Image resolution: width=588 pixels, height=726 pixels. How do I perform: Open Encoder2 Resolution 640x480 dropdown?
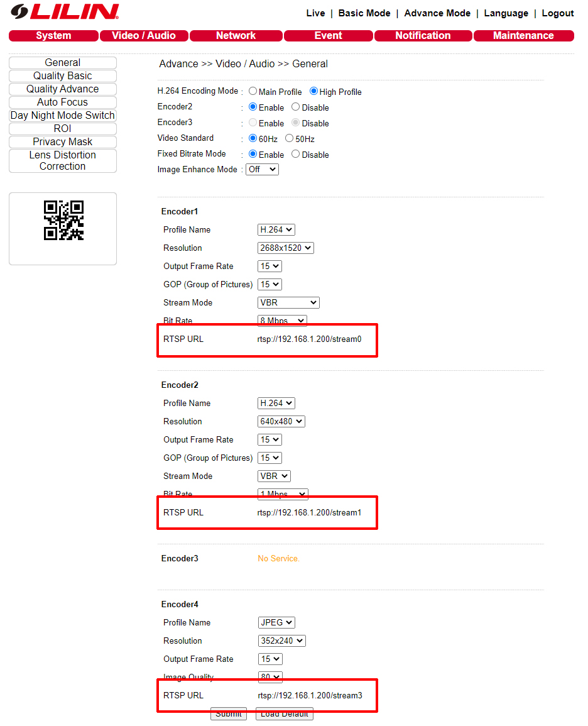[x=281, y=422]
